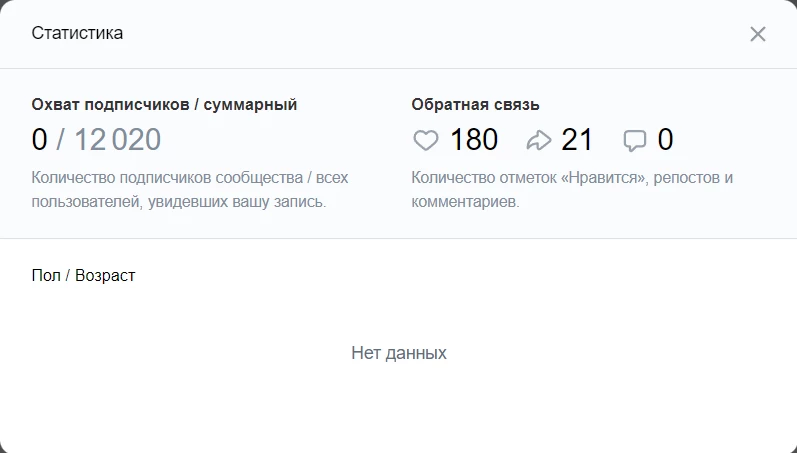Click the Обратная связь heading

coord(475,105)
